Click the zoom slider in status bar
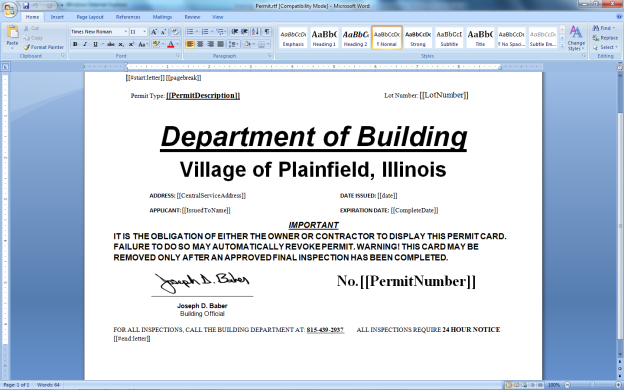 pos(593,385)
